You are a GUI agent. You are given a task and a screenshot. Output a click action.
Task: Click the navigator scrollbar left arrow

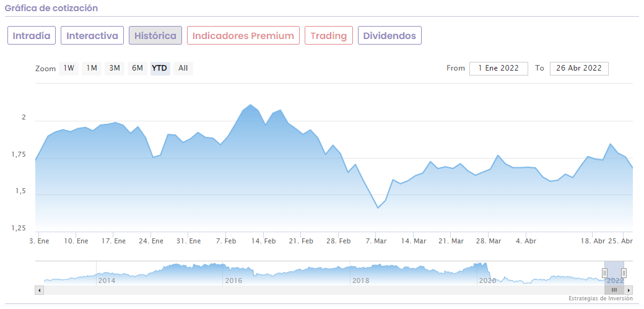(x=40, y=290)
